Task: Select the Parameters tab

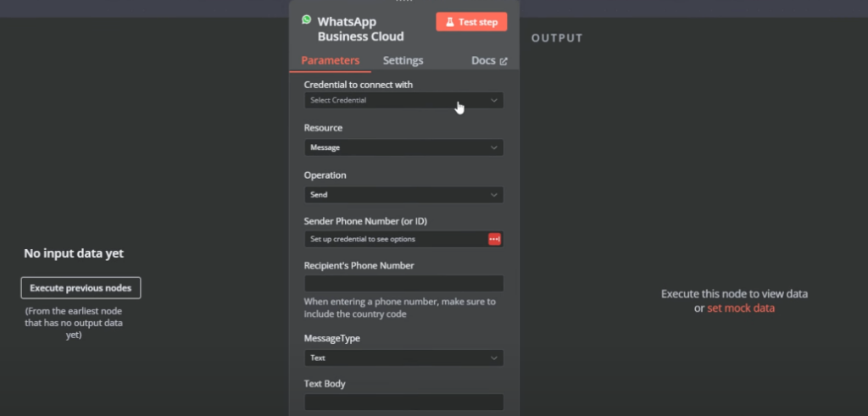Action: pyautogui.click(x=330, y=61)
